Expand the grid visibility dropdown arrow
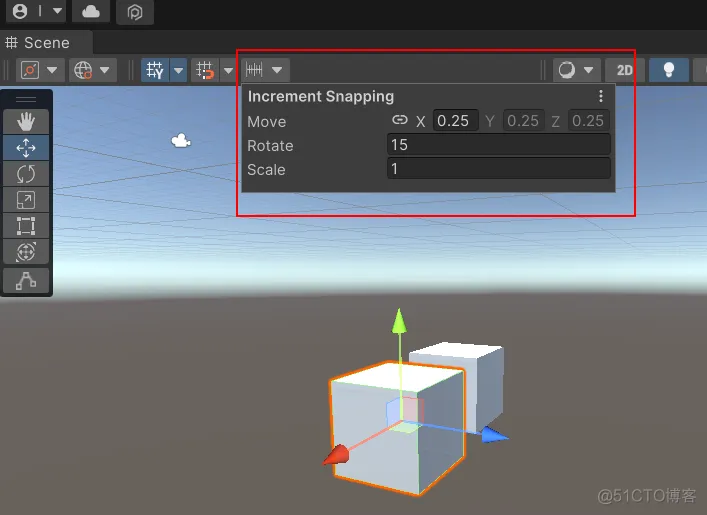 (x=179, y=70)
